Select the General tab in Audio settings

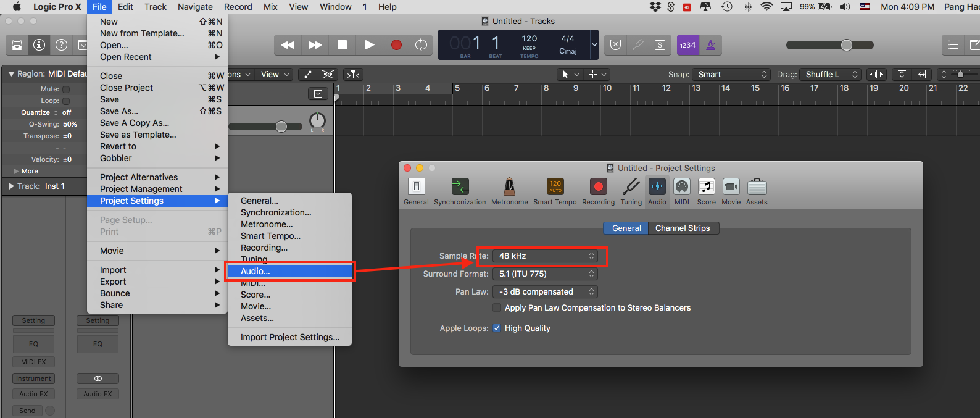click(626, 228)
